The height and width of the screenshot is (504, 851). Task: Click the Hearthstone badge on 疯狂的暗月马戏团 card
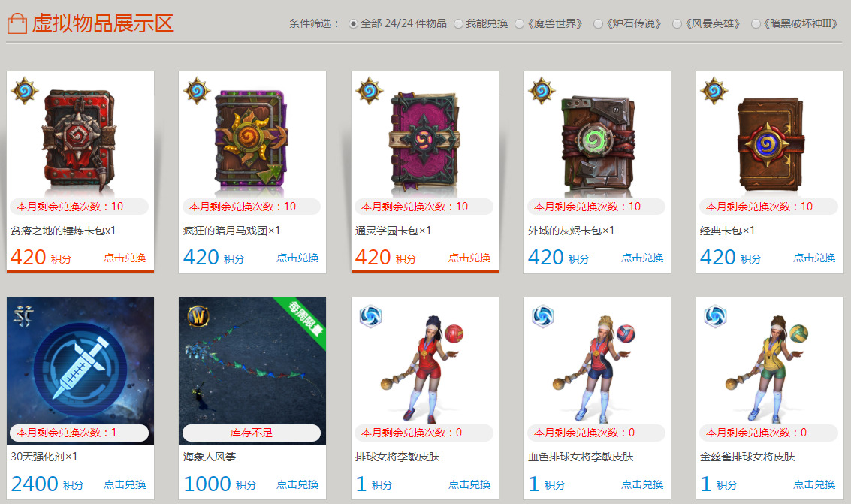[x=197, y=91]
